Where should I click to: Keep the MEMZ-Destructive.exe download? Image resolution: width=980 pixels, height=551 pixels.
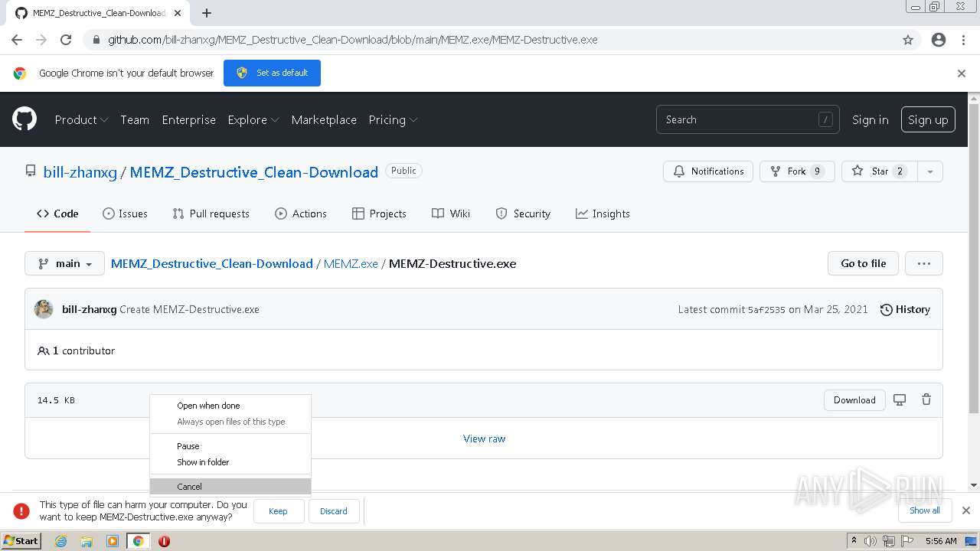click(278, 511)
